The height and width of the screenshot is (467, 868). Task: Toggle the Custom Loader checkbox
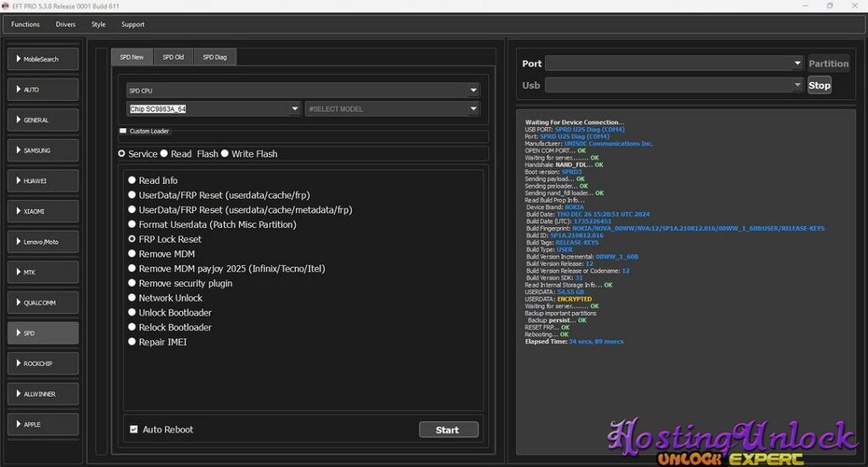click(123, 132)
